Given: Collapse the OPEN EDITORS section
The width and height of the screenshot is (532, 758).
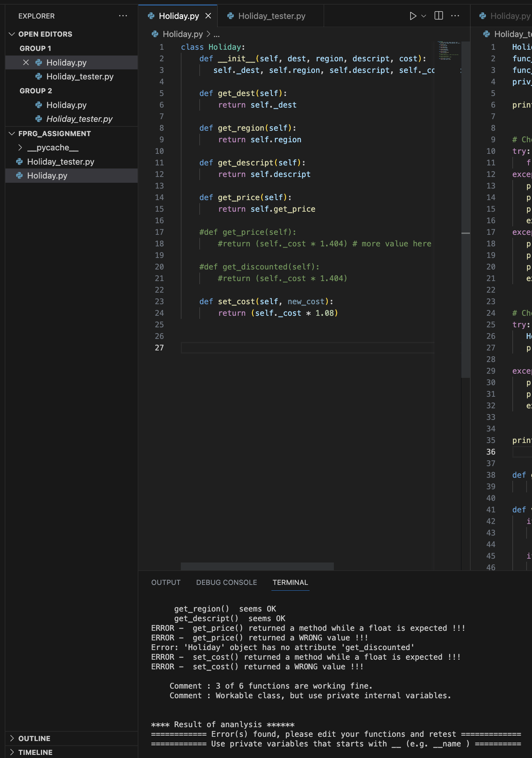Looking at the screenshot, I should [x=45, y=34].
